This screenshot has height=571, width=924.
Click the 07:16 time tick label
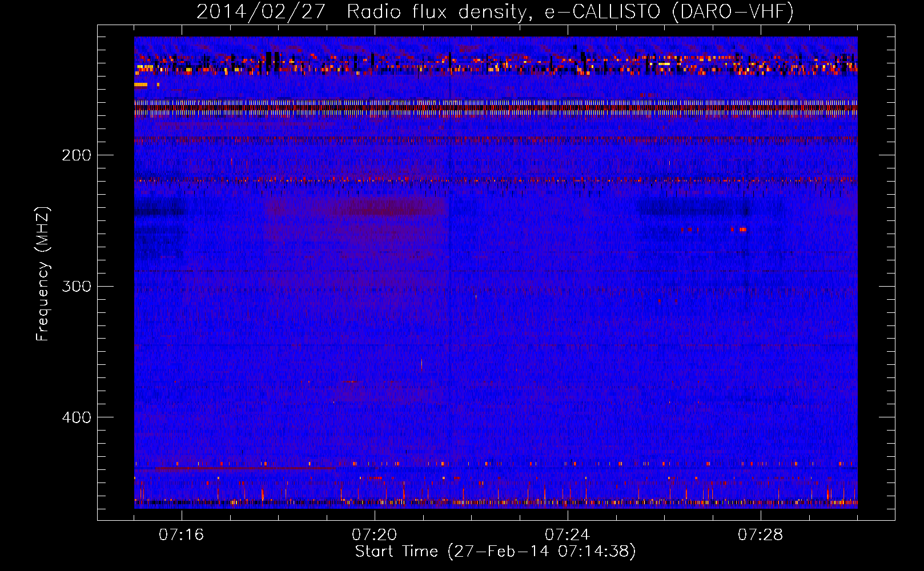tap(182, 535)
